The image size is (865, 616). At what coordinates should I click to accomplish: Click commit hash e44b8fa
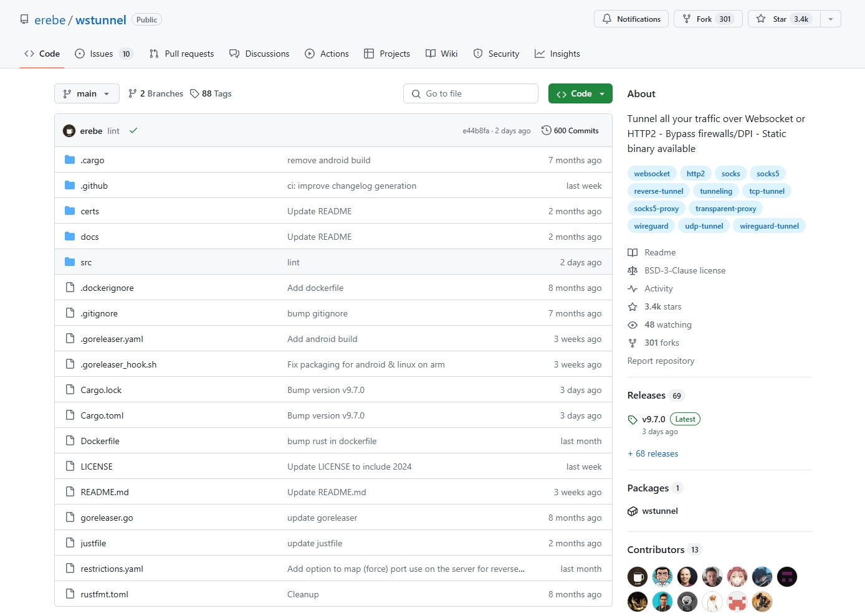pyautogui.click(x=476, y=131)
